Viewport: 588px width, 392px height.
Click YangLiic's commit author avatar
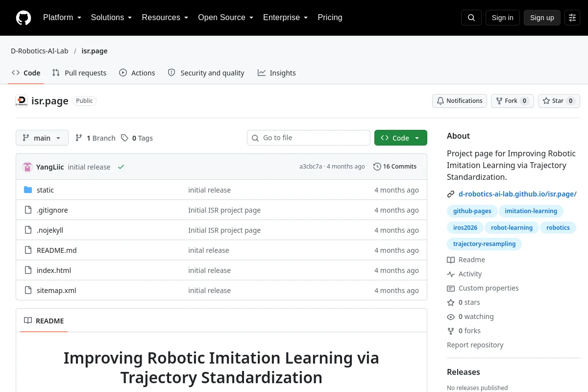(27, 167)
